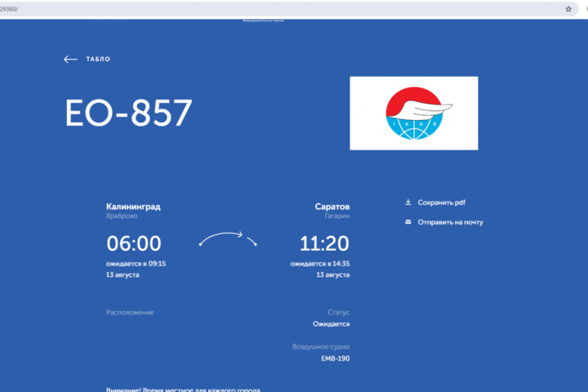This screenshot has height=392, width=588.
Task: Click the download icon beside Сохранить pdf
Action: 408,203
